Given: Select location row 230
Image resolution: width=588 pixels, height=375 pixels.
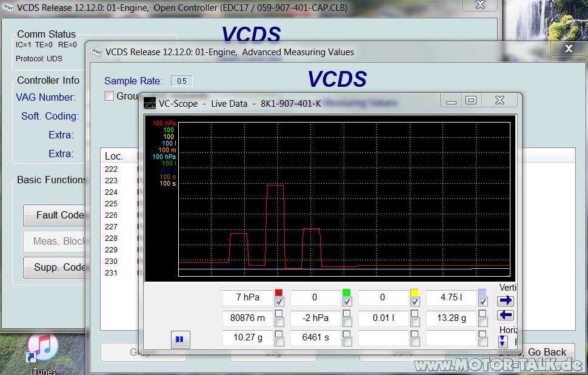Looking at the screenshot, I should 112,262.
